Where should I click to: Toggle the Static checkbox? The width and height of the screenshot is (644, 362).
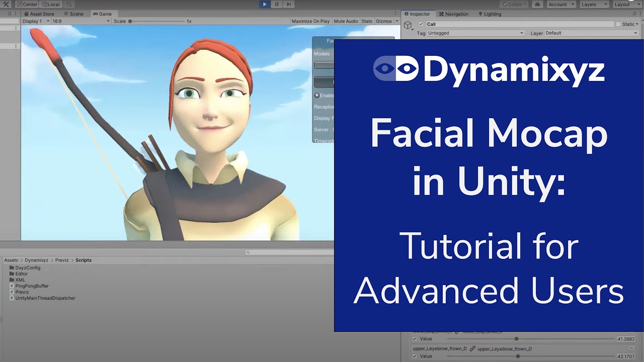click(618, 24)
